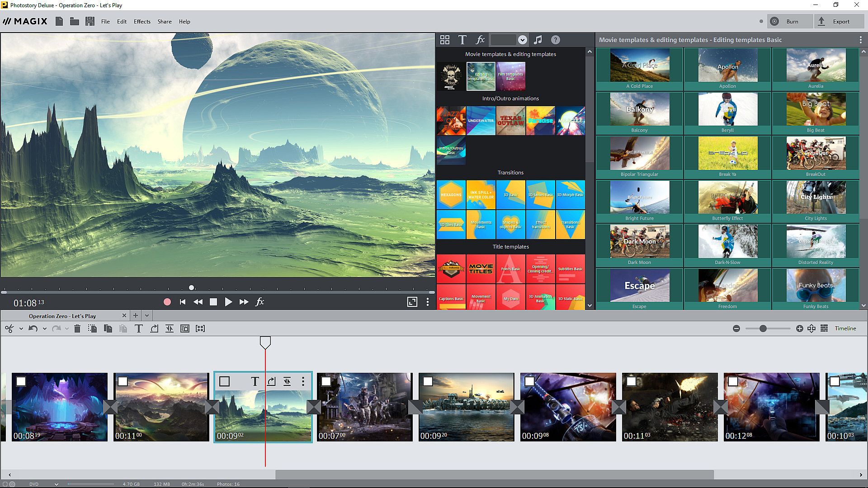Viewport: 868px width, 488px height.
Task: Expand the dropdown arrow beside the scissors tool
Action: pyautogui.click(x=21, y=329)
